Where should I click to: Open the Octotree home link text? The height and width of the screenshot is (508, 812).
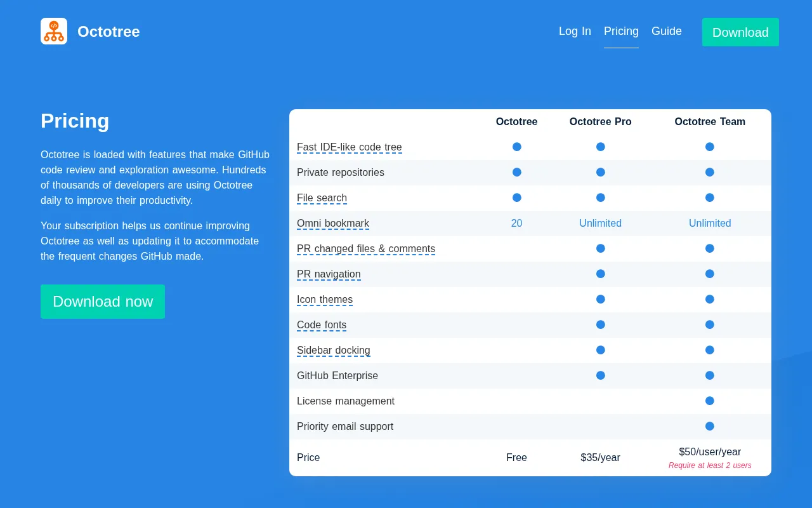coord(108,32)
